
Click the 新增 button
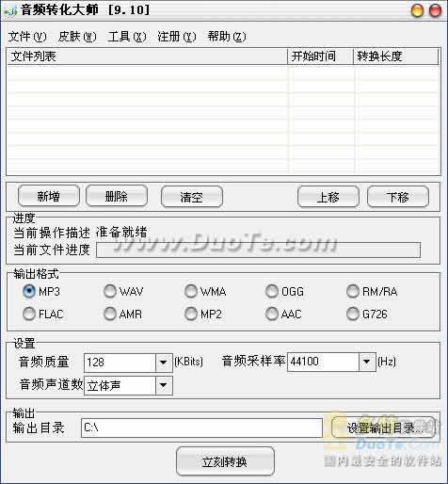(x=49, y=196)
